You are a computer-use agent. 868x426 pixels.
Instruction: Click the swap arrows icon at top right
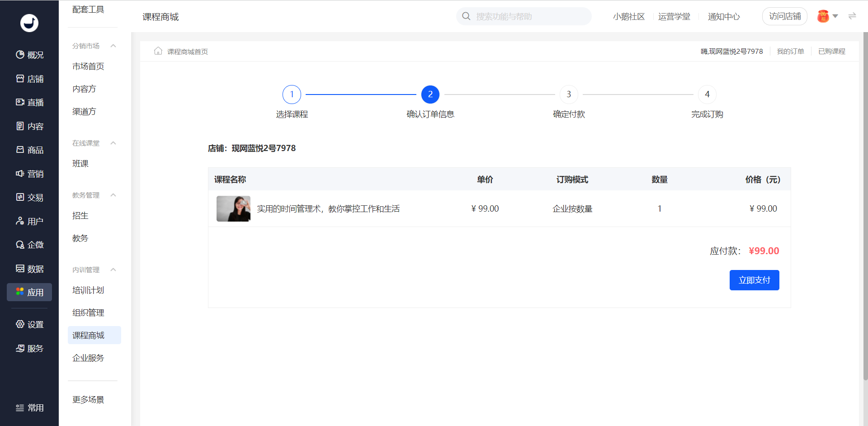pyautogui.click(x=852, y=16)
